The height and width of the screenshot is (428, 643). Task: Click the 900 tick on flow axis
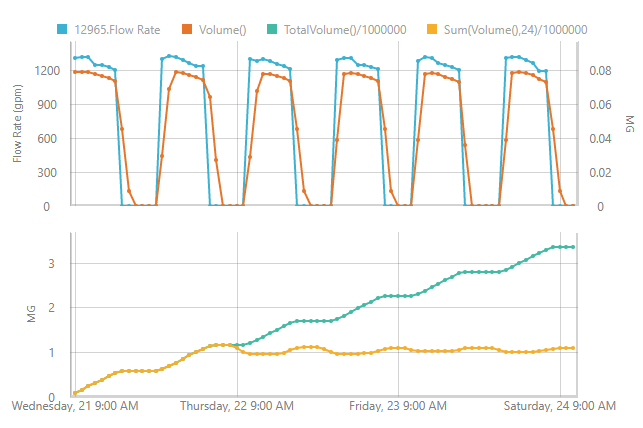(48, 105)
